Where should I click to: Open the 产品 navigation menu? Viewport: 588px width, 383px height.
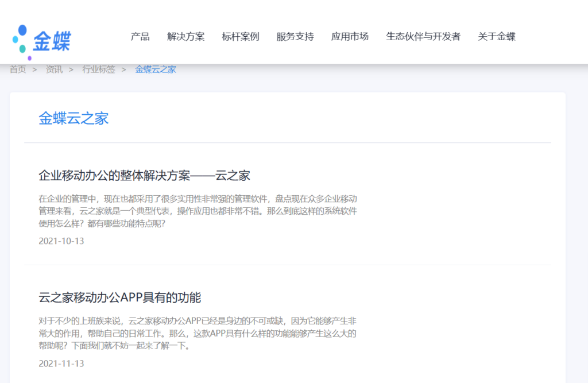(140, 36)
